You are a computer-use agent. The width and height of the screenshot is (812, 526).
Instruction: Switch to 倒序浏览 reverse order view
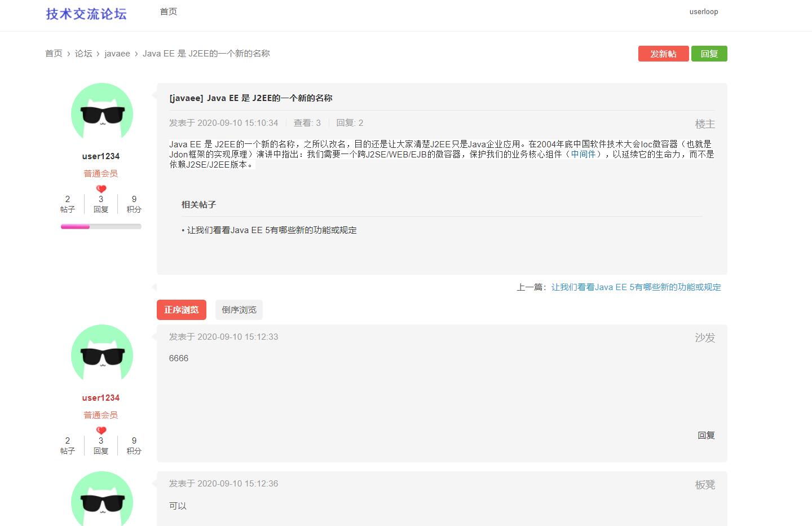pyautogui.click(x=239, y=309)
